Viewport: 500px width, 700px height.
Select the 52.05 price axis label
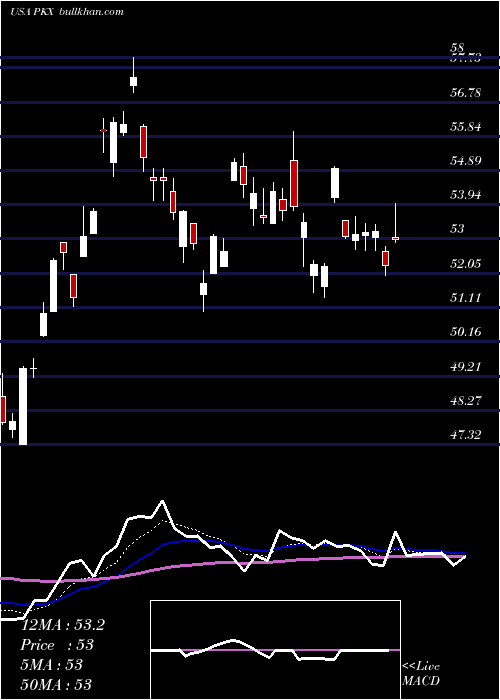[466, 263]
